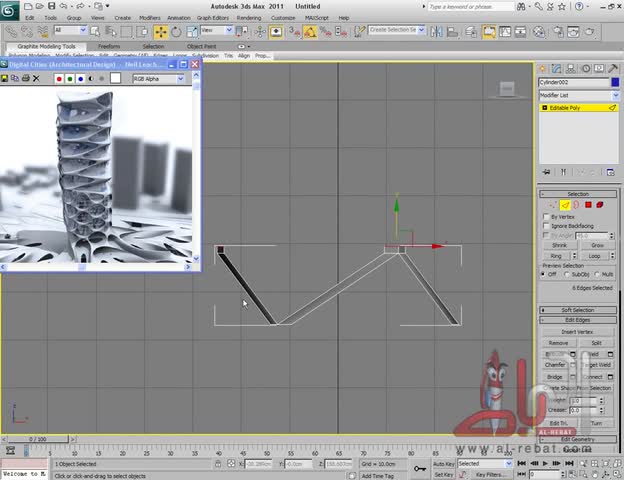Image resolution: width=624 pixels, height=480 pixels.
Task: Select Element sub-object level icon
Action: pyautogui.click(x=600, y=205)
